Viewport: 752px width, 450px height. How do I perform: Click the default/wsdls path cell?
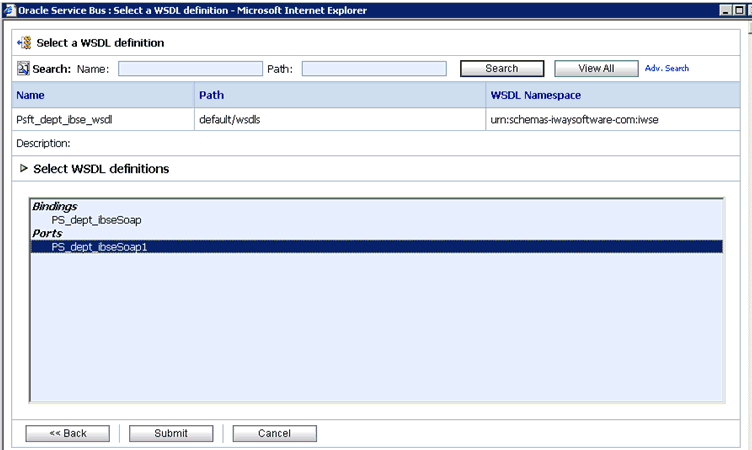[340, 119]
